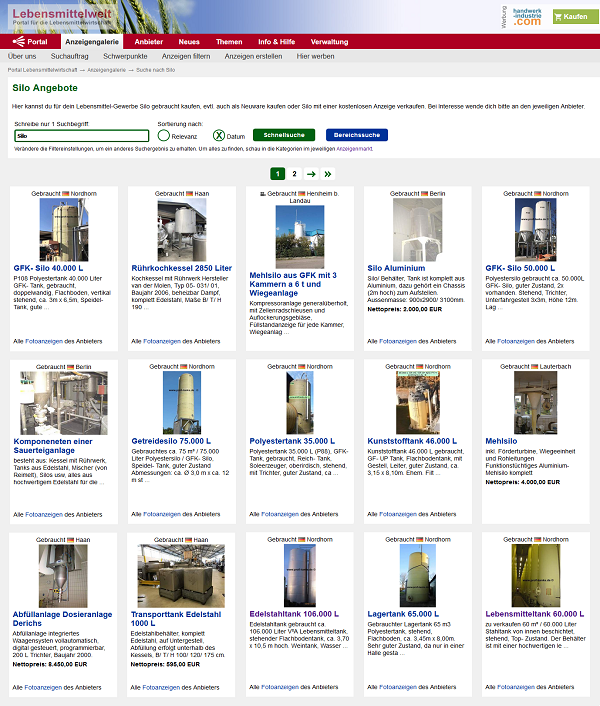Open the Anbieter menu tab
This screenshot has height=706, width=600.
coord(149,42)
